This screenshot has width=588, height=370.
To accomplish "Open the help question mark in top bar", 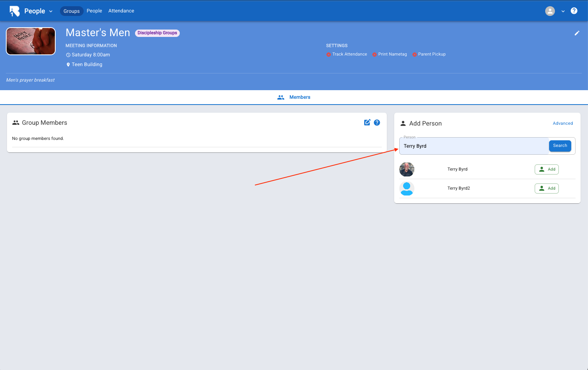I will tap(574, 11).
